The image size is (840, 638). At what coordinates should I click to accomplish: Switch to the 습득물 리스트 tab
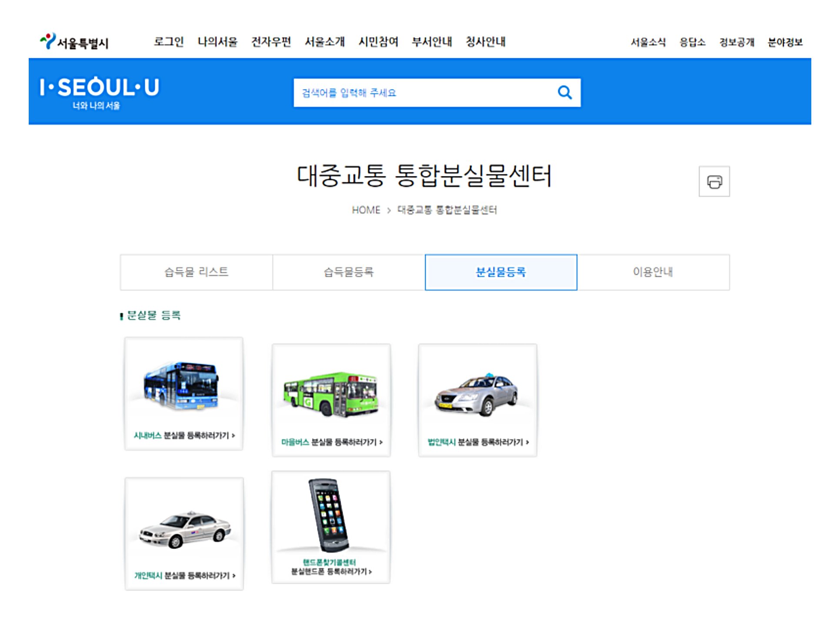(196, 272)
